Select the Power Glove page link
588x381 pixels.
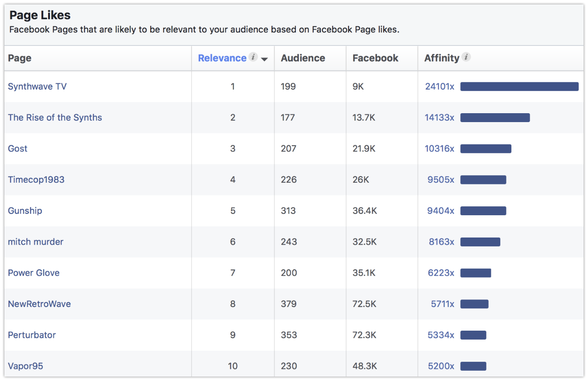(x=34, y=273)
